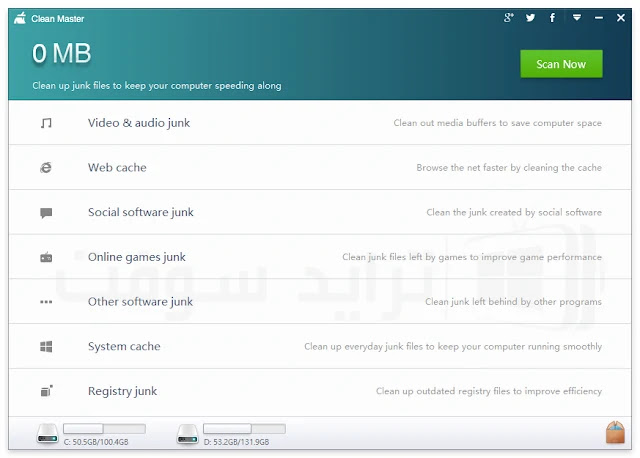Click the chat bubble social software icon

[46, 213]
